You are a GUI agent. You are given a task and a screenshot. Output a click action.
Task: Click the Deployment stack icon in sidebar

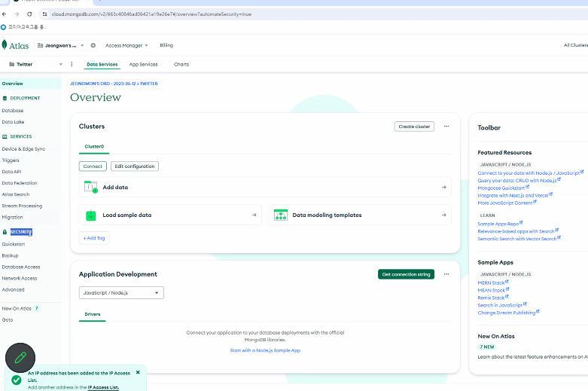tap(5, 98)
